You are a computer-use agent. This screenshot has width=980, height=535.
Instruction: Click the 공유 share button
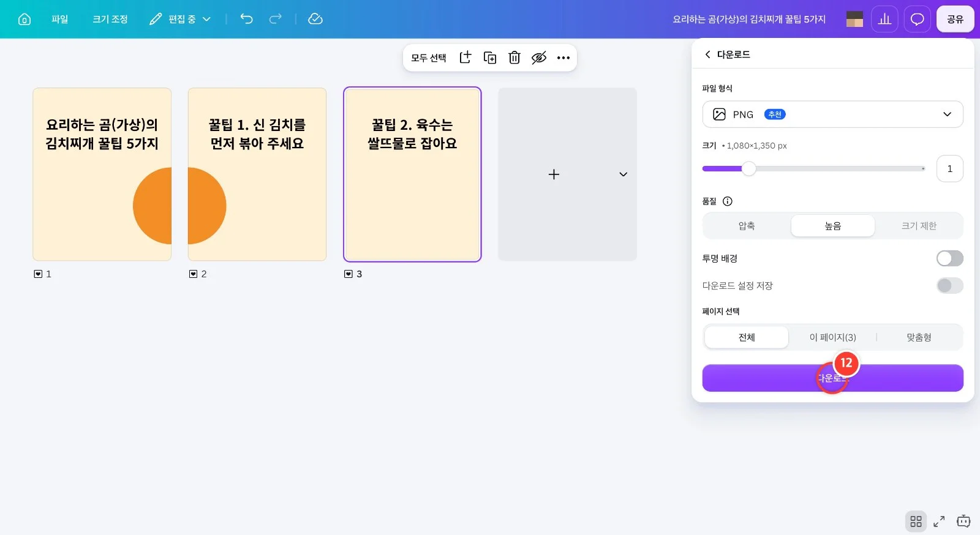955,19
